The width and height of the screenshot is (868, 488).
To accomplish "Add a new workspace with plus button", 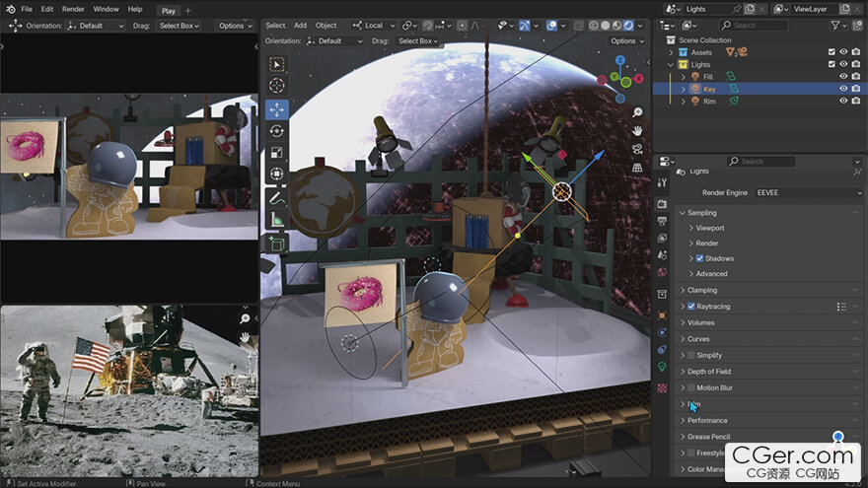I will (188, 11).
